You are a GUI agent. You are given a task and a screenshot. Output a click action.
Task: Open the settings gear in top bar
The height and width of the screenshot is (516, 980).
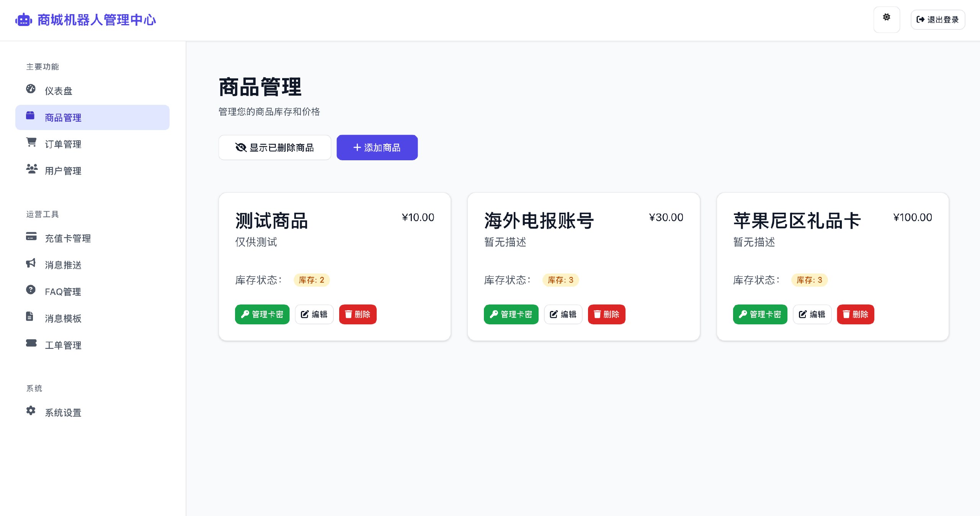[x=887, y=19]
